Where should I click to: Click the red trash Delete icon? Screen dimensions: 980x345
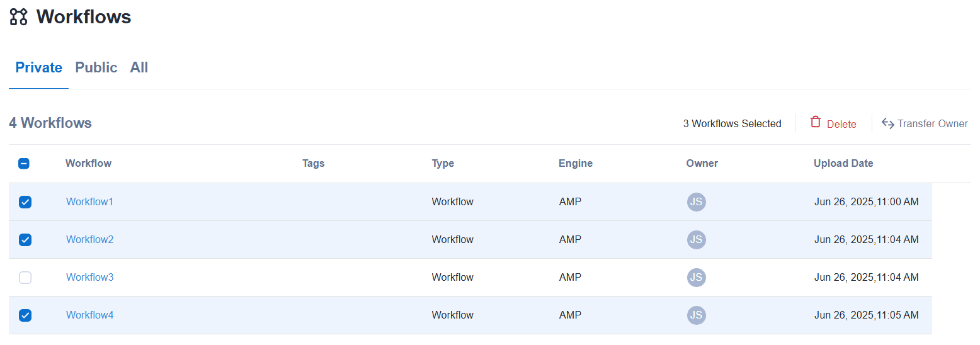816,123
